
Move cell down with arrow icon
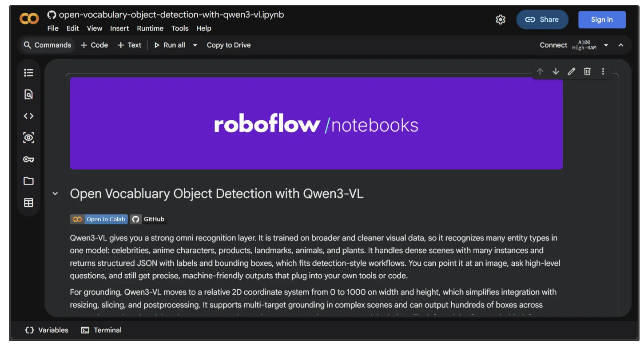point(556,71)
